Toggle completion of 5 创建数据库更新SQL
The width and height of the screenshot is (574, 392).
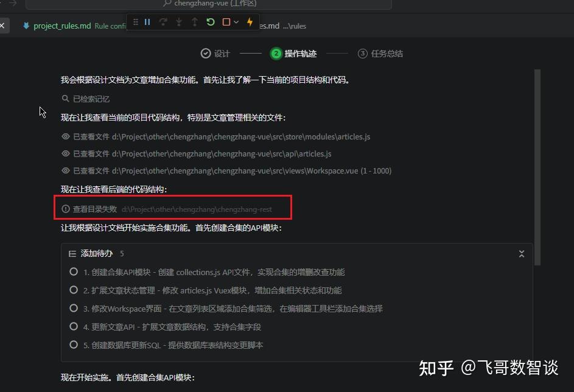point(73,345)
